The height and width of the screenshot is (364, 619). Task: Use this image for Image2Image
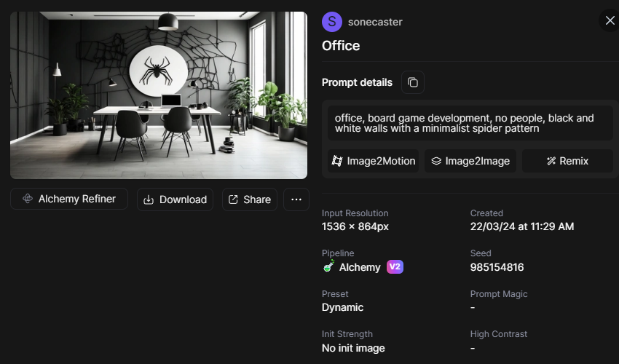click(470, 161)
